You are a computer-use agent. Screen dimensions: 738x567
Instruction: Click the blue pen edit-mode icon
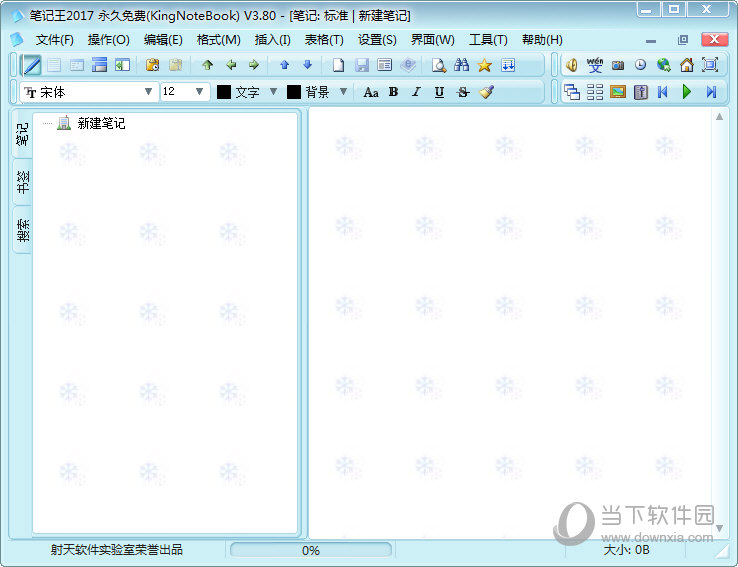[x=32, y=65]
